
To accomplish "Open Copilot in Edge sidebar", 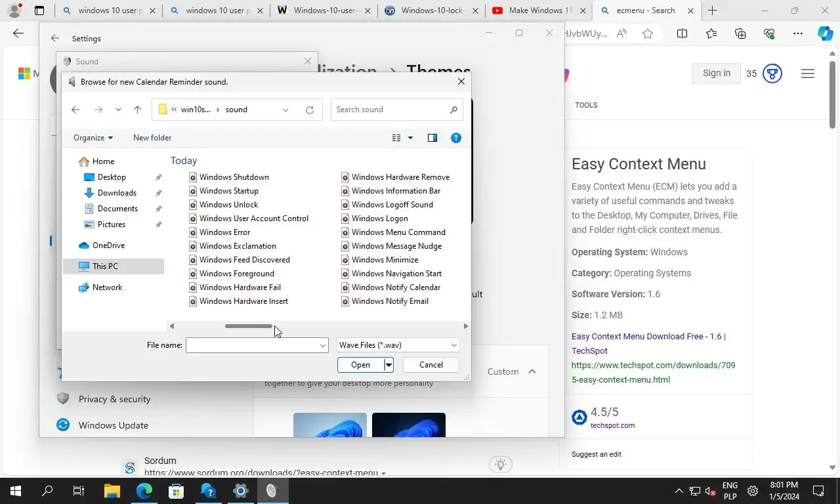I will pos(825,34).
